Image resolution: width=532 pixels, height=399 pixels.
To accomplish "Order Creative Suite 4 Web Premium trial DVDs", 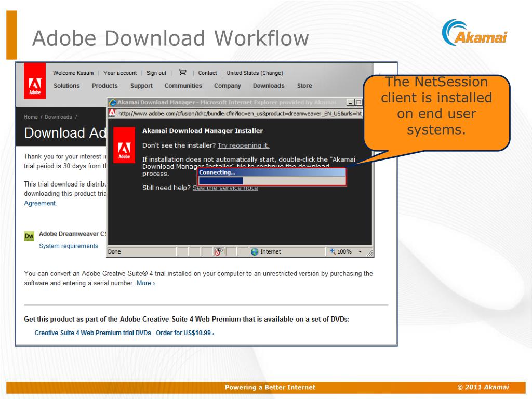I will (x=125, y=333).
